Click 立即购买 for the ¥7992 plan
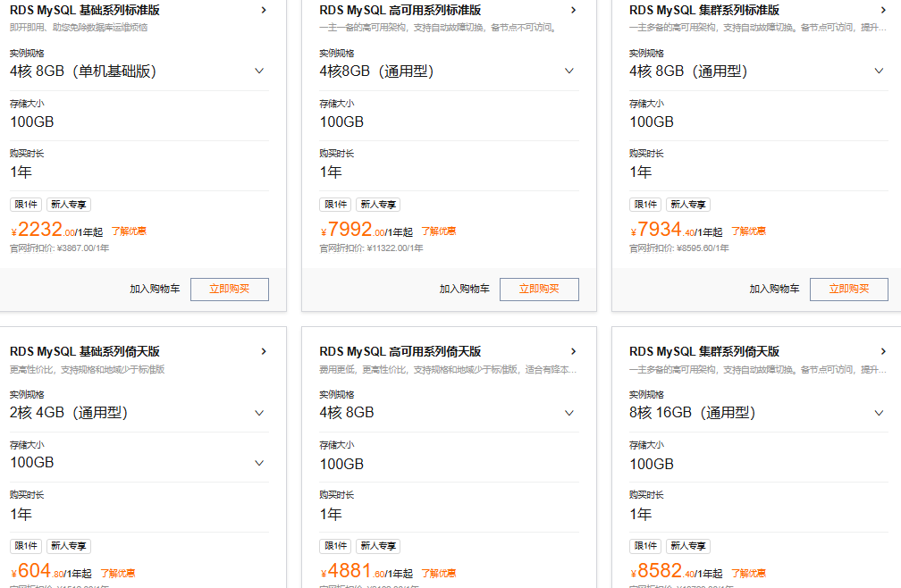 (539, 290)
